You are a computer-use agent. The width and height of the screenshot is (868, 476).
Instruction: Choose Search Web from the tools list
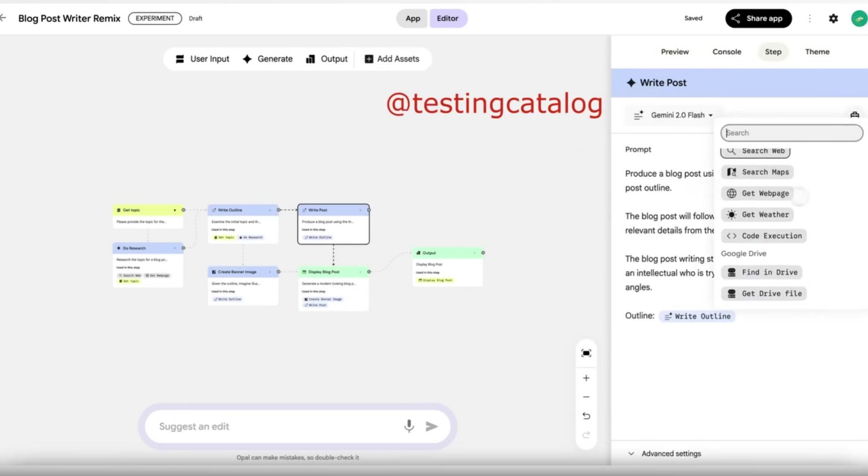coord(755,151)
